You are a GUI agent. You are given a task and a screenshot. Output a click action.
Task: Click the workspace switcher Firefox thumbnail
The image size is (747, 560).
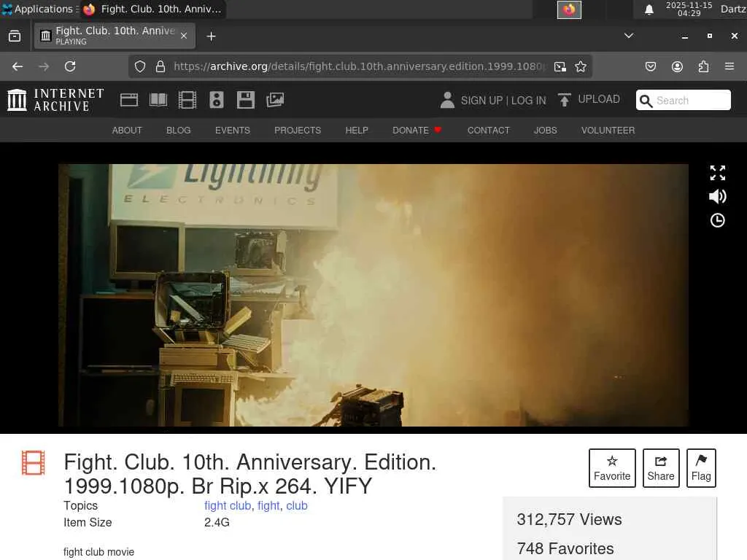[x=569, y=9]
